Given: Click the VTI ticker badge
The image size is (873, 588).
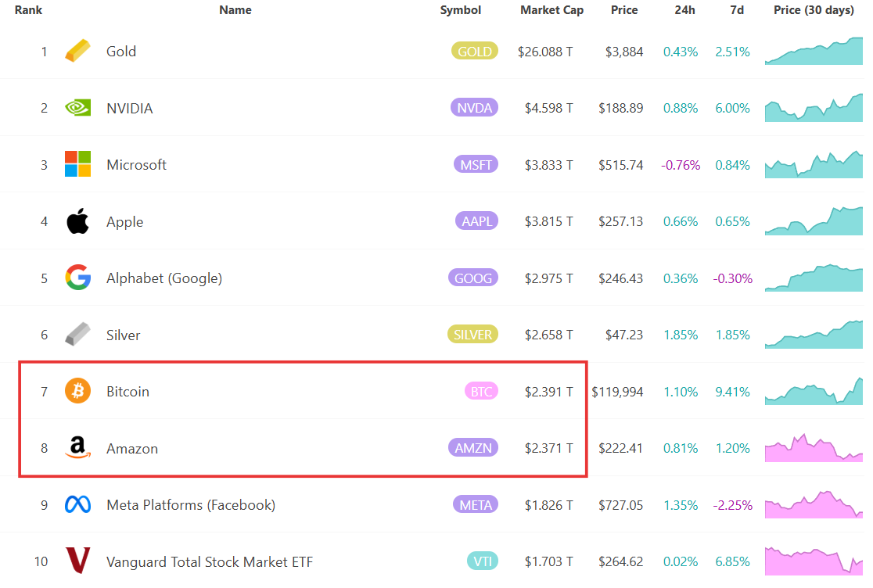Looking at the screenshot, I should pyautogui.click(x=483, y=561).
